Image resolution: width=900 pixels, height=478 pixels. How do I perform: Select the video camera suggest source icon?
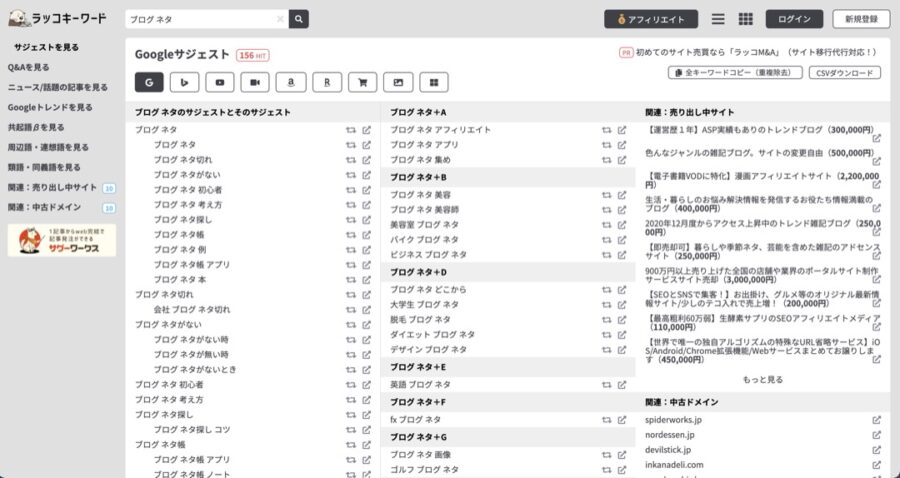(255, 83)
